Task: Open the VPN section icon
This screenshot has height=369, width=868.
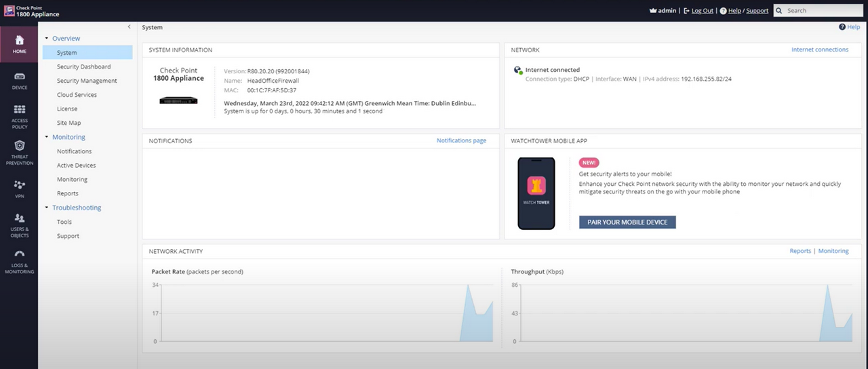Action: pyautogui.click(x=19, y=184)
